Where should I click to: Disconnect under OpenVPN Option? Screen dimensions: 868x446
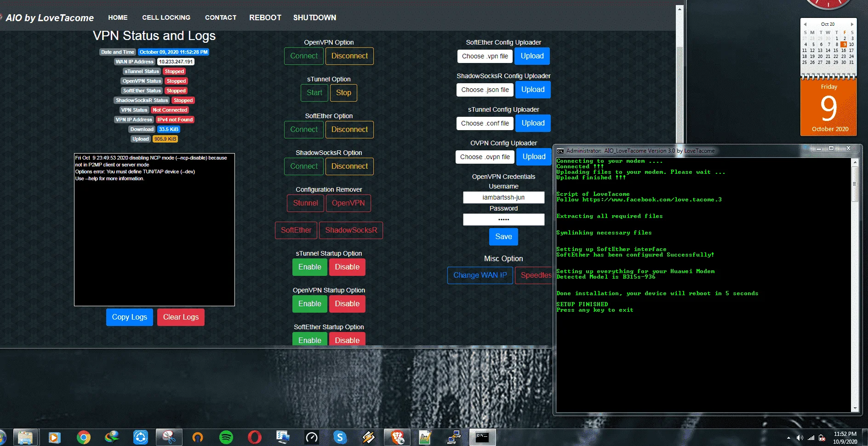pos(349,56)
